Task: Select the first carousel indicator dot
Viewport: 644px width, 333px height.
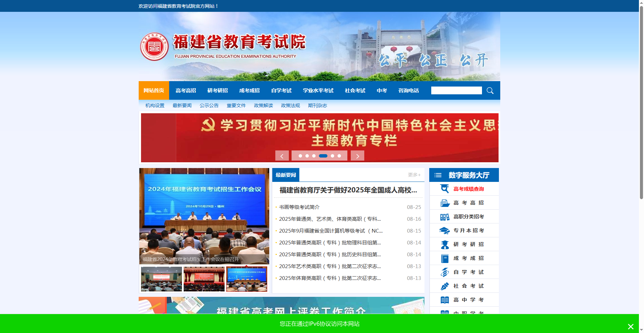Action: [x=300, y=156]
